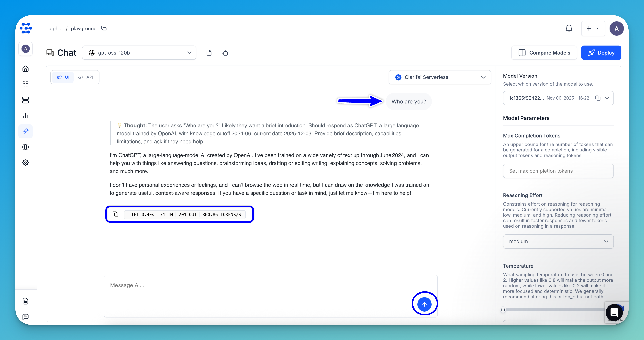Open the support chat bubble widget
The width and height of the screenshot is (644, 340).
(x=614, y=312)
